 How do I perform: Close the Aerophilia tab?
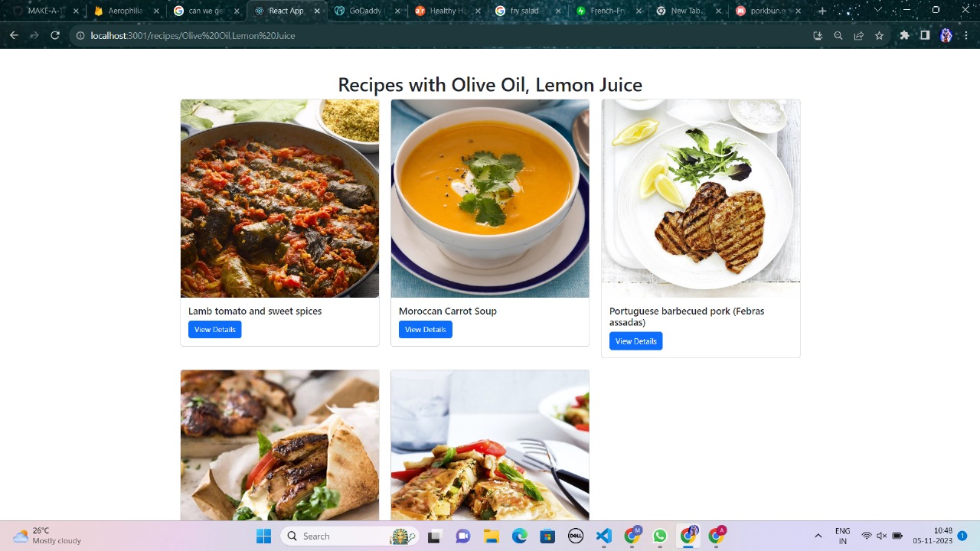coord(156,11)
